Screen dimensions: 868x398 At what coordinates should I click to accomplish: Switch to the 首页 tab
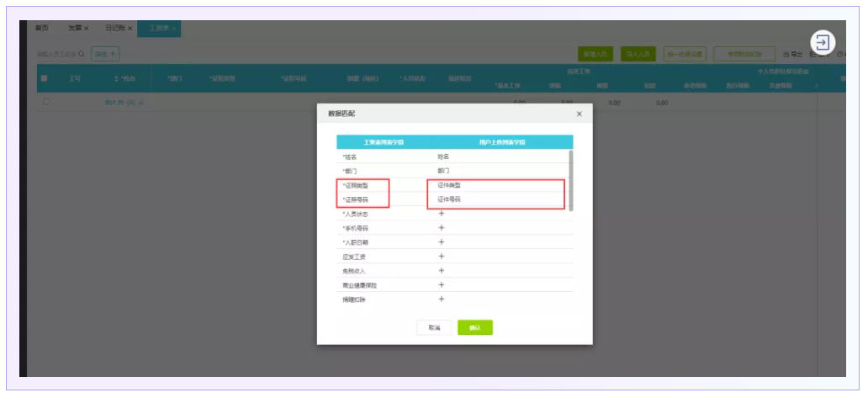41,28
